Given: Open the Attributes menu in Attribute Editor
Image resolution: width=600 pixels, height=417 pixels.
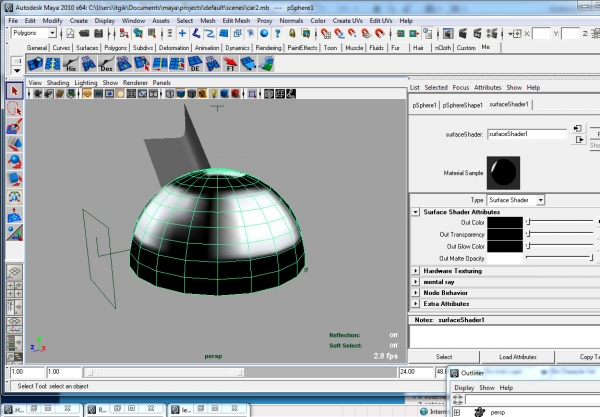Looking at the screenshot, I should pos(488,88).
